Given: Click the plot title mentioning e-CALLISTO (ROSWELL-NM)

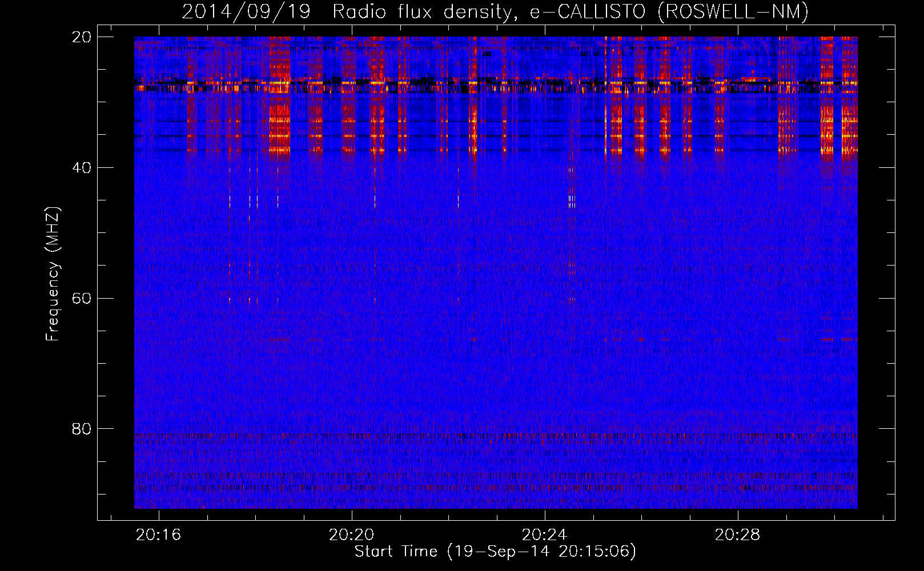Looking at the screenshot, I should click(x=495, y=11).
